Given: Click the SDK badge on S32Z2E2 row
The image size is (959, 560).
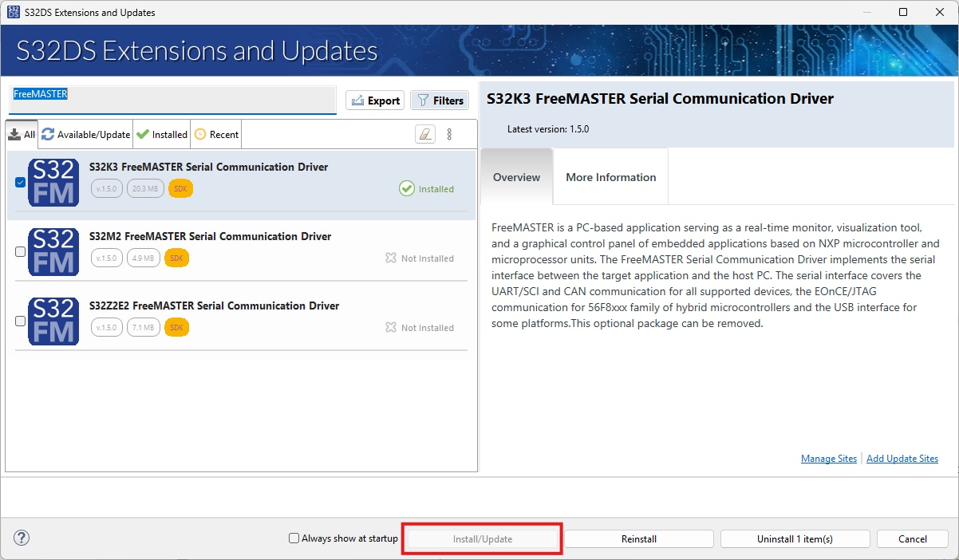Looking at the screenshot, I should pyautogui.click(x=177, y=328).
